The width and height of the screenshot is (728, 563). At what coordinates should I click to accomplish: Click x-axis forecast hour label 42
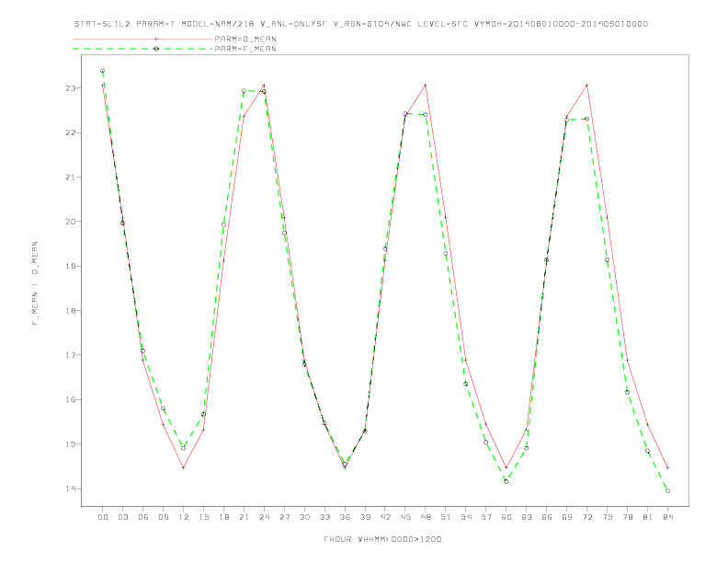click(x=385, y=517)
